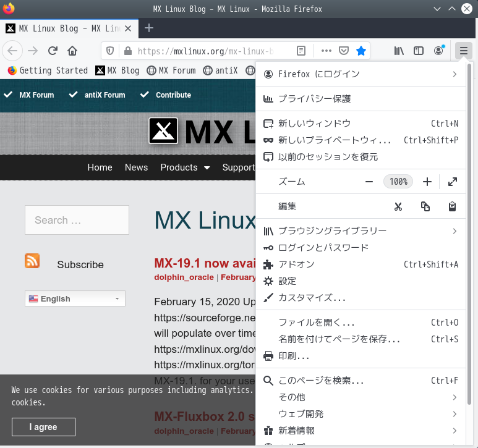478x448 pixels.
Task: Save page to Pocket
Action: click(344, 51)
